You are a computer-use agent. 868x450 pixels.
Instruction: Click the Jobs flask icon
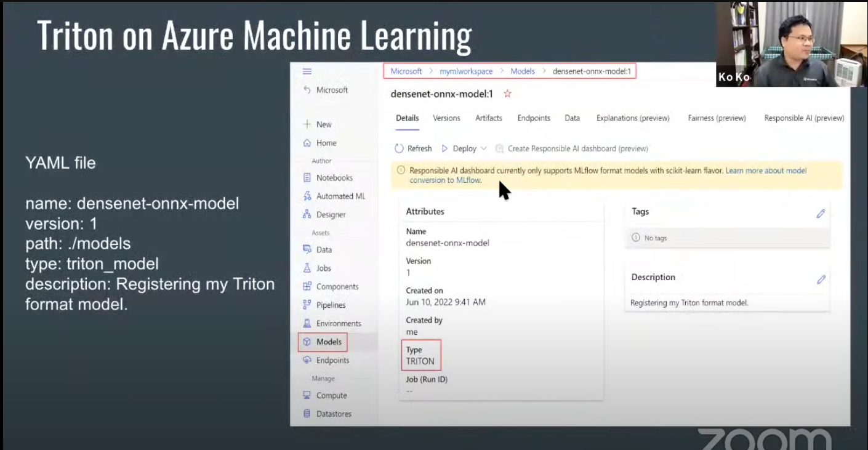(x=307, y=268)
